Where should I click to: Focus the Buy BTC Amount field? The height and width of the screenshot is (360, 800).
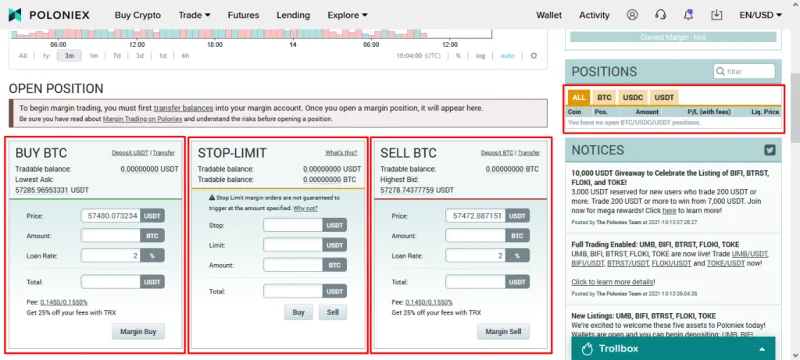point(110,236)
